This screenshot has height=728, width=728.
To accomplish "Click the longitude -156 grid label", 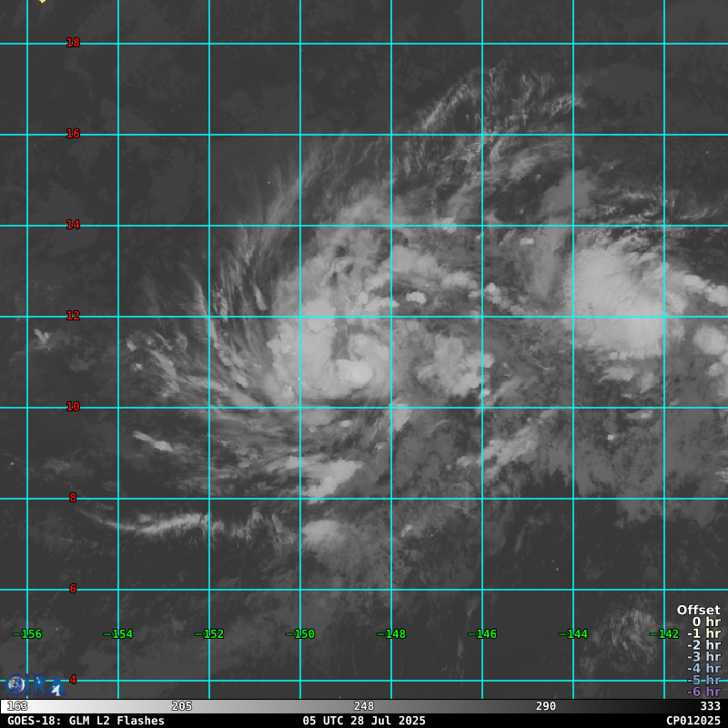I will pos(27,634).
